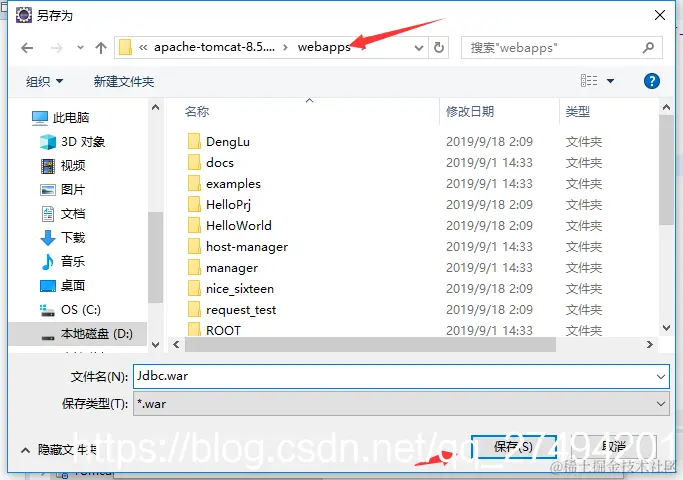The image size is (683, 480).
Task: Click the 保存(S) button
Action: (x=514, y=447)
